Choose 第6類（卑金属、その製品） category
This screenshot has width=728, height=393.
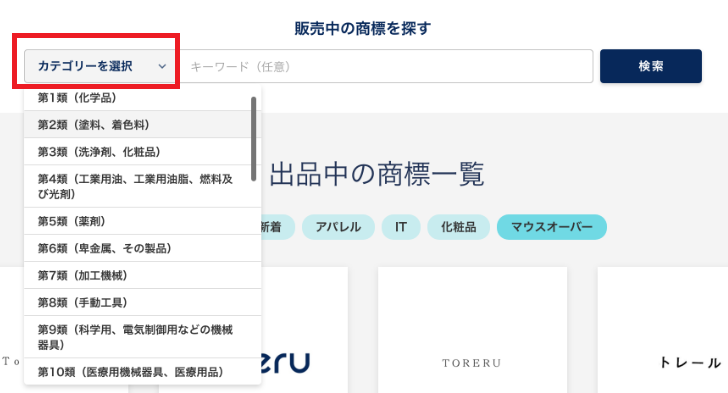click(x=143, y=248)
